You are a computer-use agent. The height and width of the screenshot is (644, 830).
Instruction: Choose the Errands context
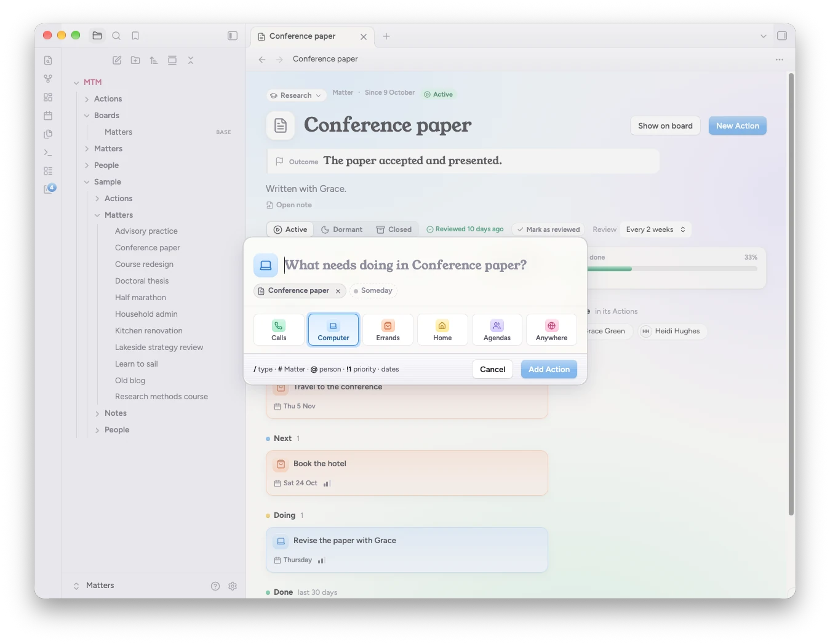pos(388,330)
